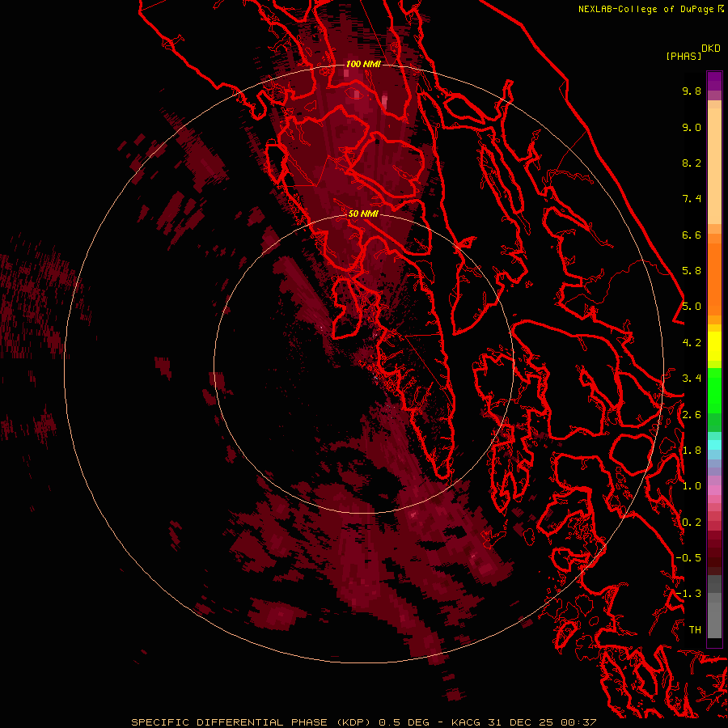Click the TH legend label
The image size is (728, 728).
[x=695, y=630]
